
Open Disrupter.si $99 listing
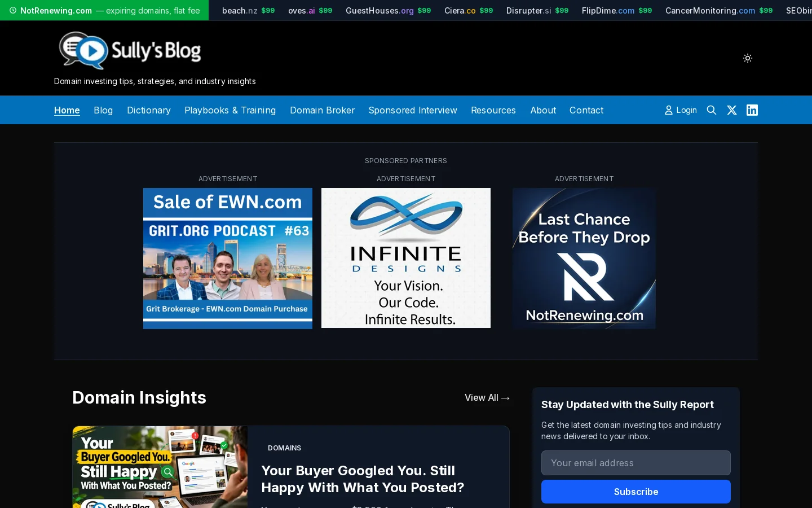[x=537, y=10]
